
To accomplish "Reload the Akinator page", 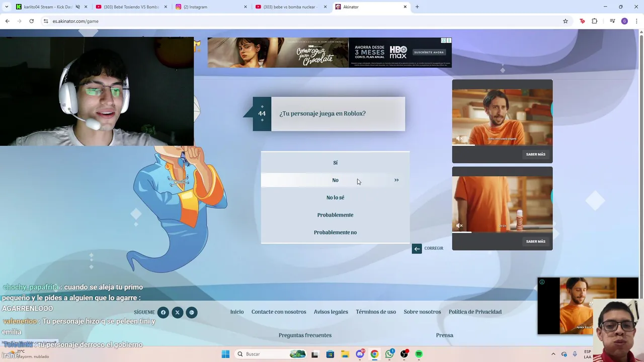I will tap(31, 21).
